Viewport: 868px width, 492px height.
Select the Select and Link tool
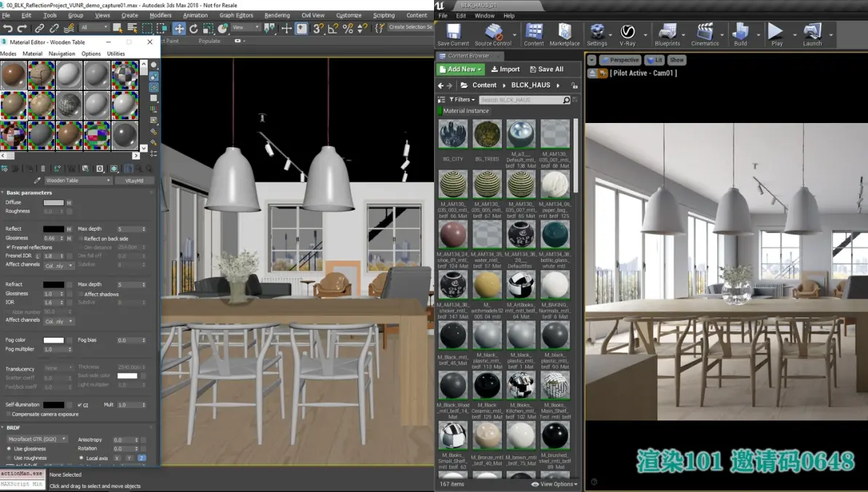[40, 28]
